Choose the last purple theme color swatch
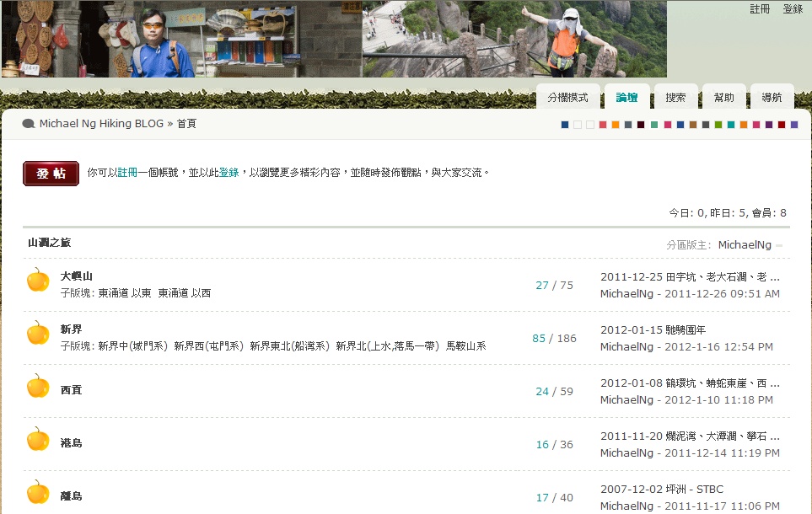 click(x=794, y=125)
